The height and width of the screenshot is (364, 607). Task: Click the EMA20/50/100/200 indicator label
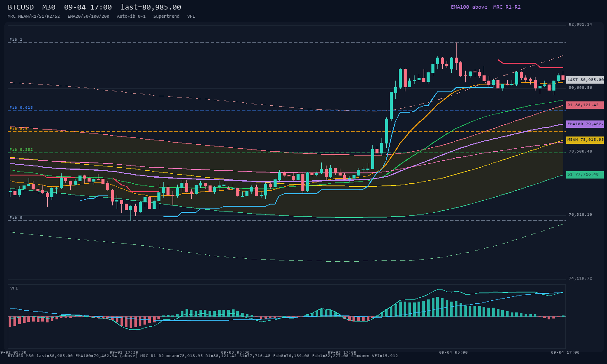pyautogui.click(x=88, y=16)
